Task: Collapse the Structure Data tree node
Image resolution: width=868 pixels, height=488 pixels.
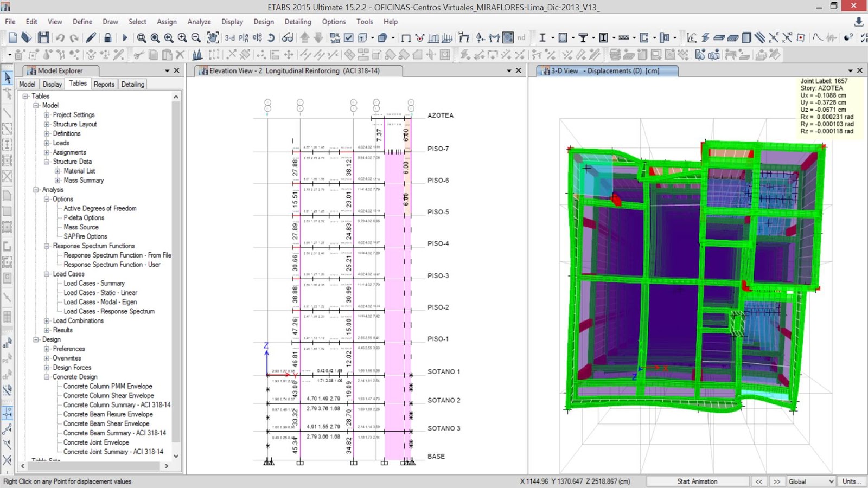Action: (47, 162)
